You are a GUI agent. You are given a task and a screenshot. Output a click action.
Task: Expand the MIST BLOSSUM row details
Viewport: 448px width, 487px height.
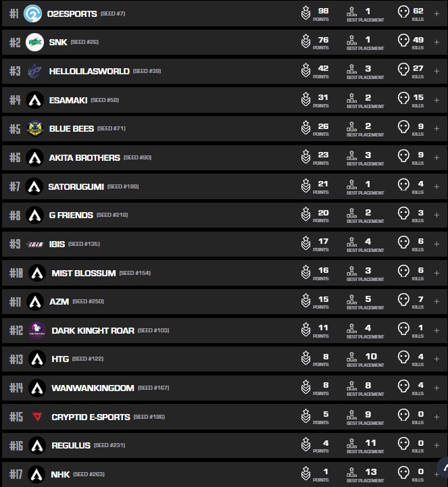(x=437, y=272)
